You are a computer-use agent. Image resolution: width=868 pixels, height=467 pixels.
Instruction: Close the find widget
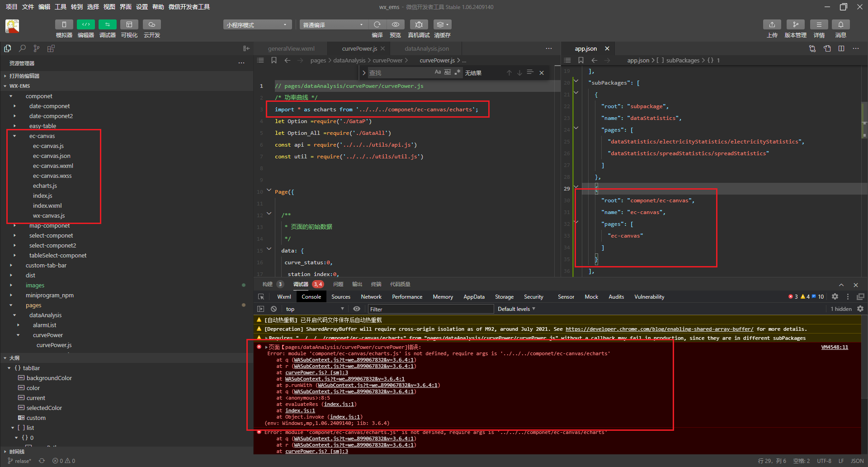tap(542, 73)
